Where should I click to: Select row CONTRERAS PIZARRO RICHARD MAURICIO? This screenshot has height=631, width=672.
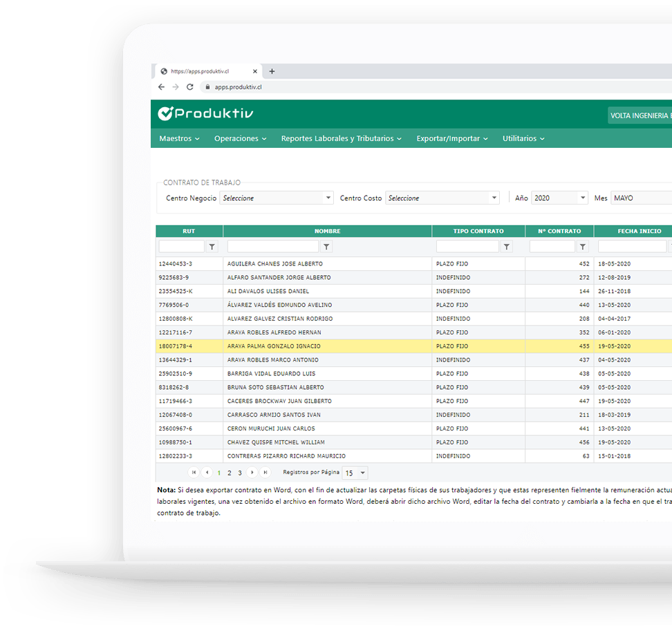coord(414,455)
